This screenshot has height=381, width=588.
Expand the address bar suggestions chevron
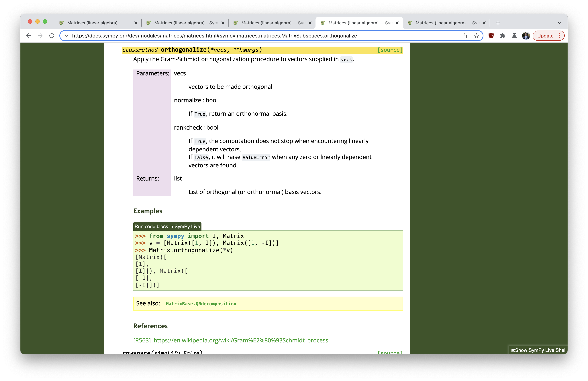pos(66,35)
